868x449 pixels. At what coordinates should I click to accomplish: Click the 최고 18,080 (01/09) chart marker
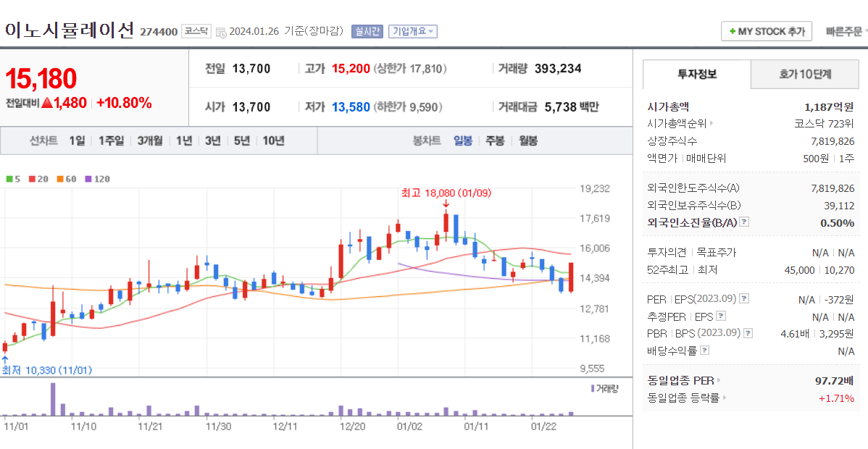click(x=446, y=193)
